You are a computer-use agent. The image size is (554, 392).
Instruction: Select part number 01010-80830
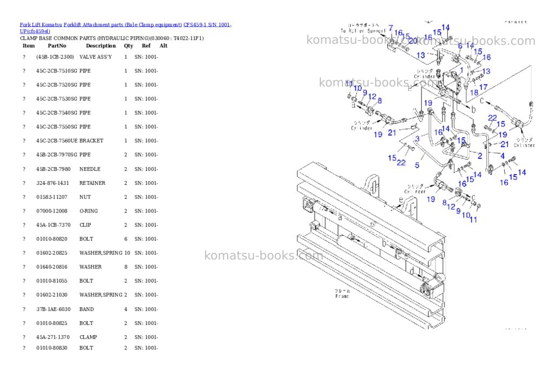[51, 348]
